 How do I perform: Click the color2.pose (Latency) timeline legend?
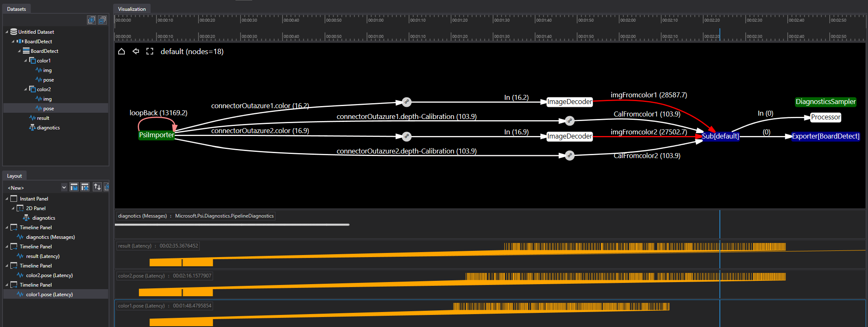165,276
